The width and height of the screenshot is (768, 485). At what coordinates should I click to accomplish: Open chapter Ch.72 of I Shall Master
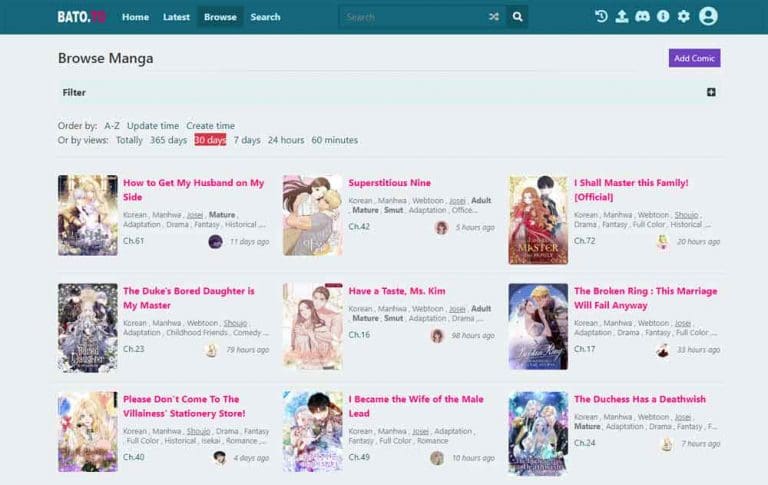coord(584,241)
